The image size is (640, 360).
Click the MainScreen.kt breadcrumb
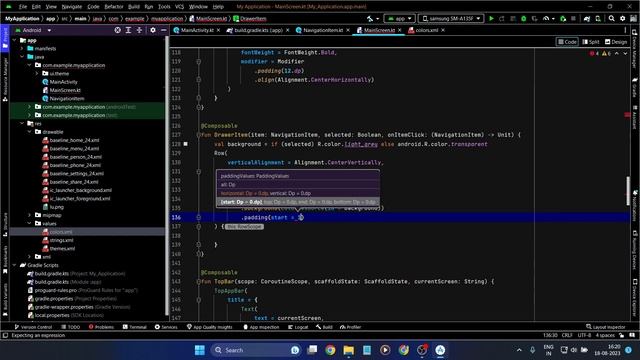click(208, 19)
